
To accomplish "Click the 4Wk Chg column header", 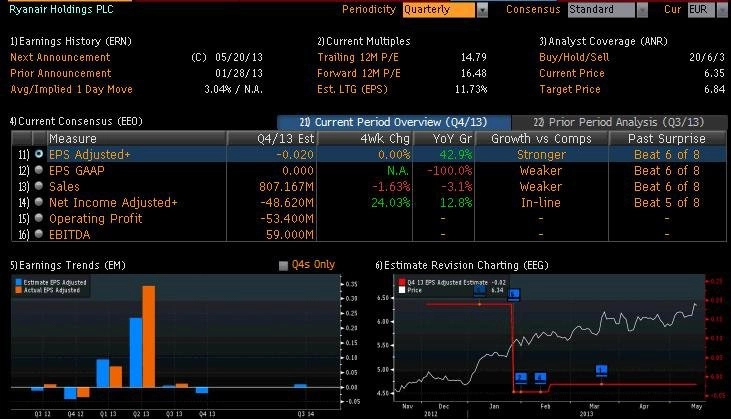I will click(365, 138).
